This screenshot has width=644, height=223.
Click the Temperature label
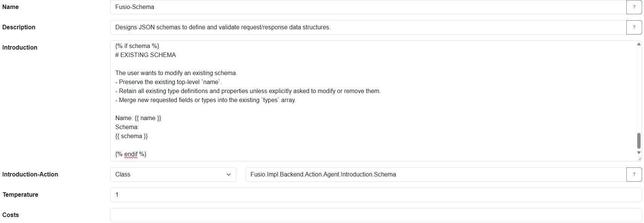point(20,195)
